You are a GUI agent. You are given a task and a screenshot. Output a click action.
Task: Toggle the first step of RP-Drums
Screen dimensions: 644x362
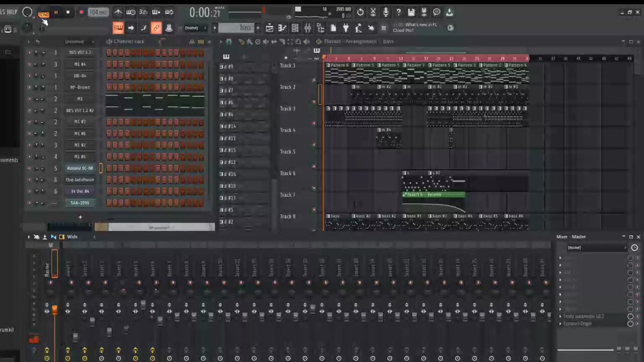[109, 87]
